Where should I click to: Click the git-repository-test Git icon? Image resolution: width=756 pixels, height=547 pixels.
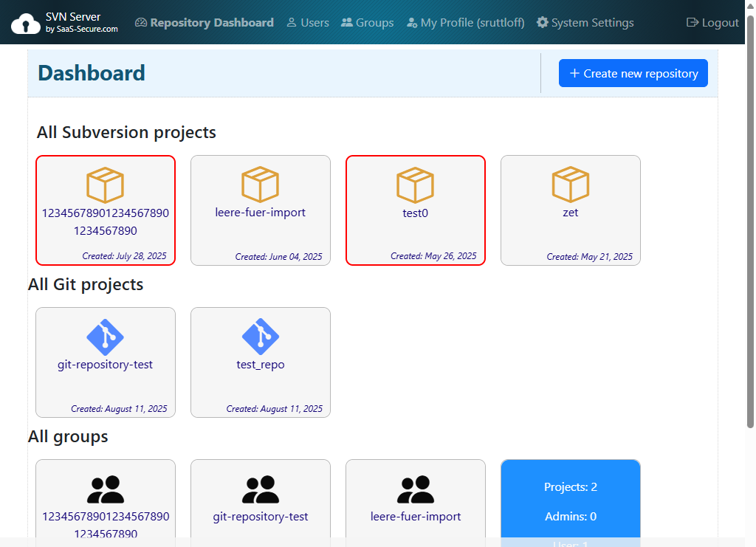point(105,337)
